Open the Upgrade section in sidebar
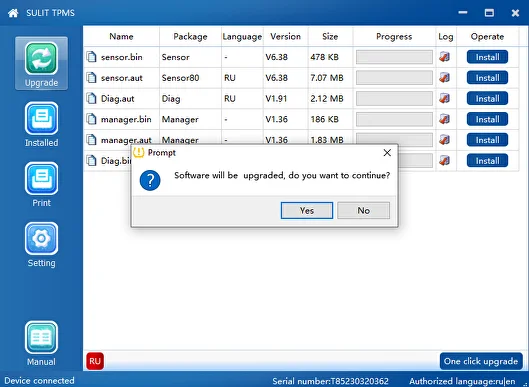 point(41,63)
